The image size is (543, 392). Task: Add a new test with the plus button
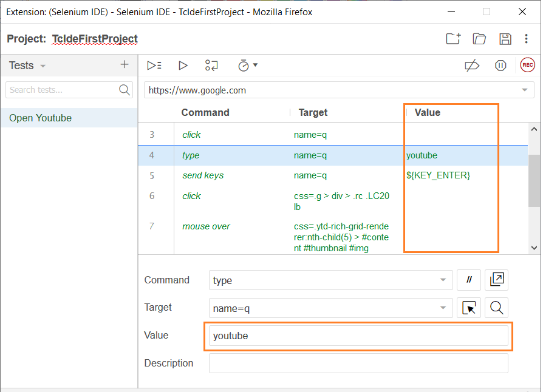(x=124, y=65)
